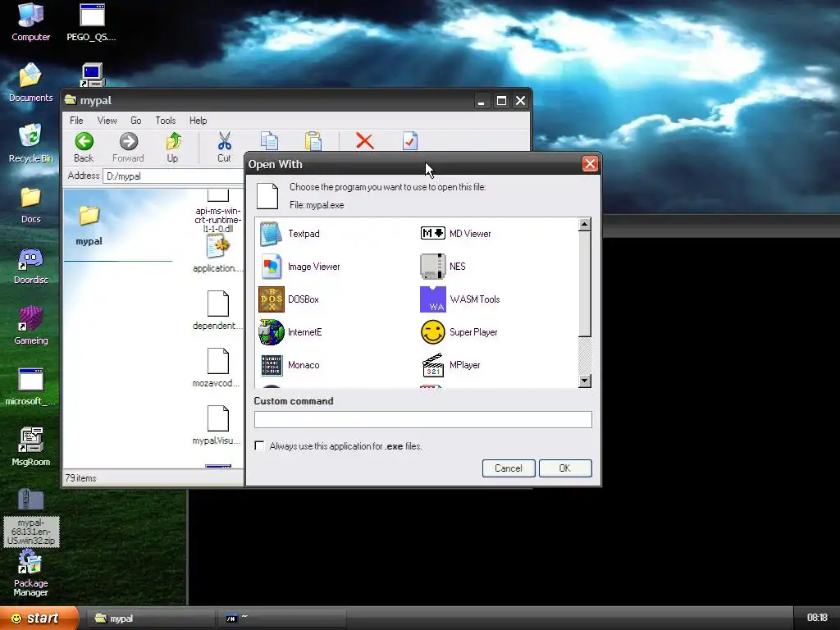This screenshot has width=840, height=630.
Task: Select the api-ms-win-crt-runtime dll file
Action: click(217, 212)
